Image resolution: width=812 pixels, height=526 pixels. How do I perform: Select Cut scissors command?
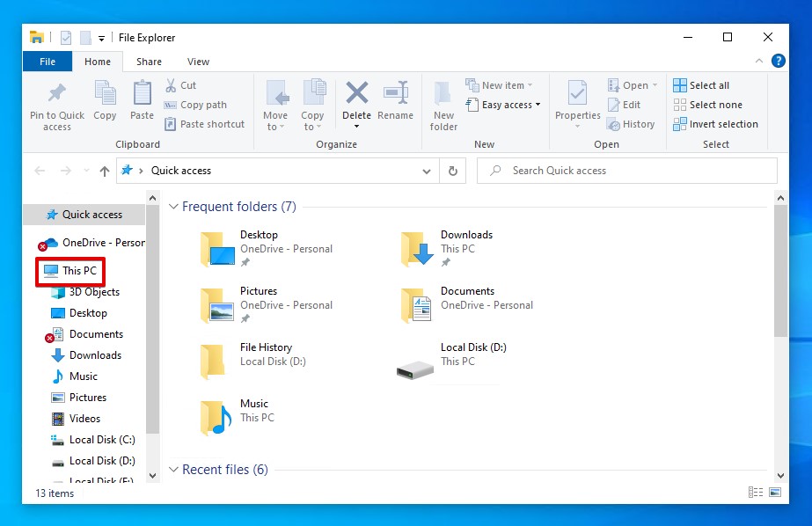pyautogui.click(x=180, y=85)
